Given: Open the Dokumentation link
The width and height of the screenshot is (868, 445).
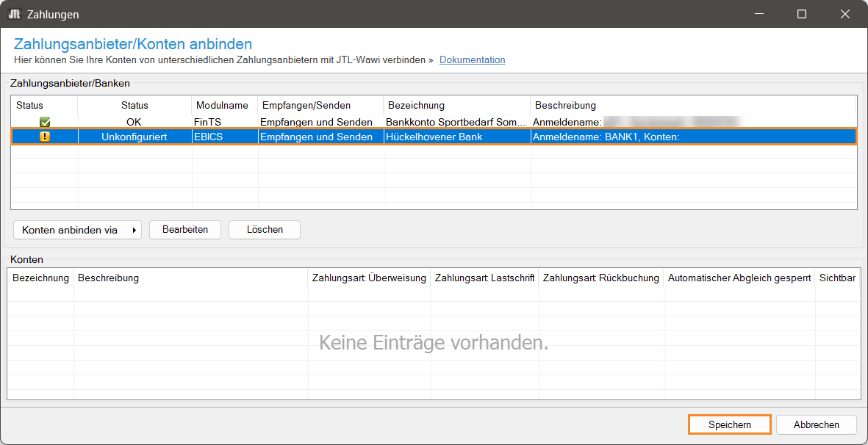Looking at the screenshot, I should (472, 59).
